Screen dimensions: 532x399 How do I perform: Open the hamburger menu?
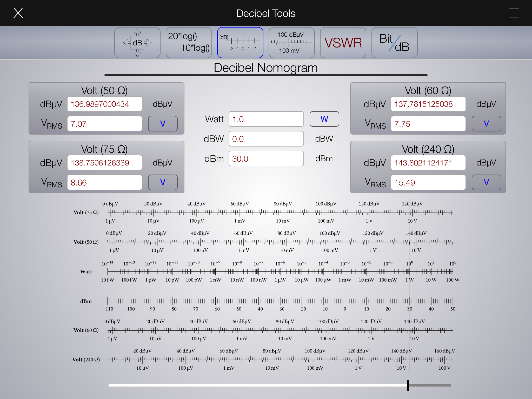point(514,13)
